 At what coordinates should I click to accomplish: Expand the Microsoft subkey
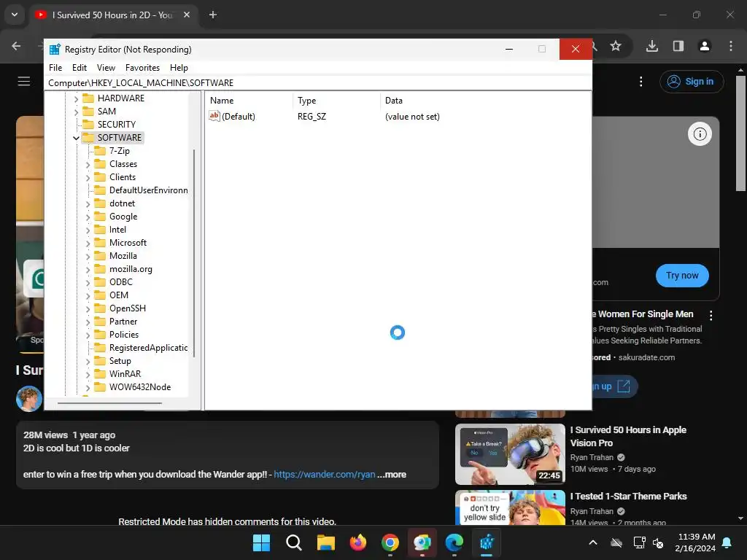(88, 244)
